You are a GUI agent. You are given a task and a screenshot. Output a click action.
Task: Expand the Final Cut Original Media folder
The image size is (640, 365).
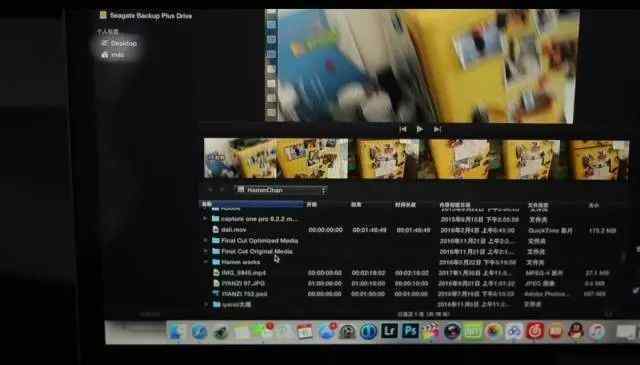point(205,251)
